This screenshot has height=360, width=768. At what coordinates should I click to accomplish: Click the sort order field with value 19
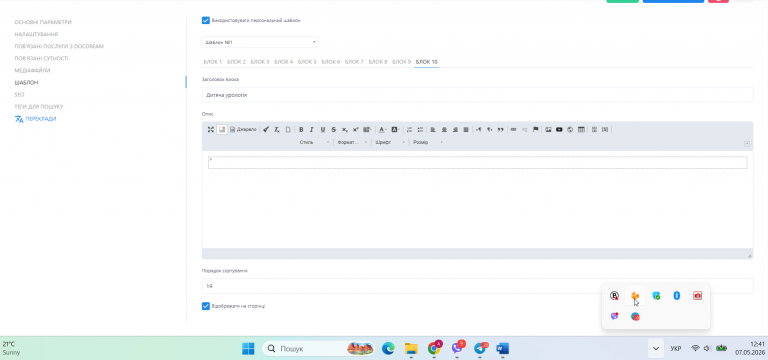tap(478, 286)
